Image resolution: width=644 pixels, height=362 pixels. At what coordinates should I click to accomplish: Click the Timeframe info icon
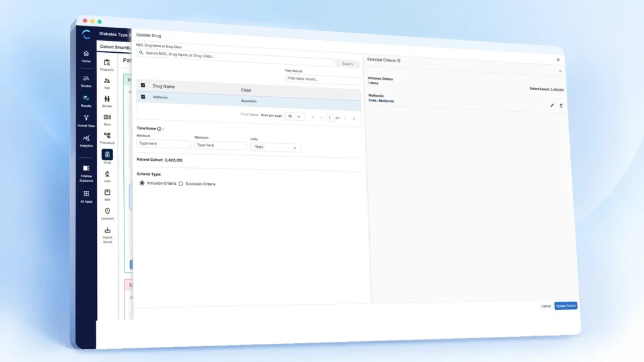click(159, 129)
